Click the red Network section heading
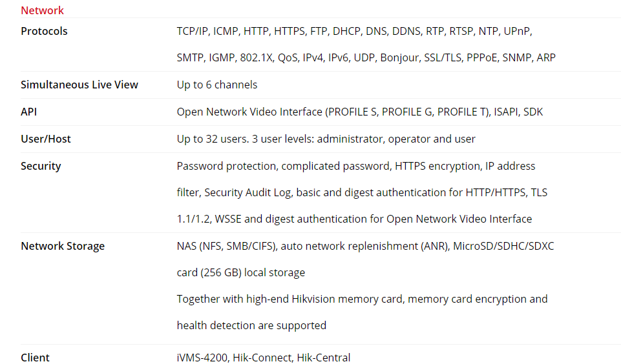The image size is (621, 364). (x=43, y=10)
